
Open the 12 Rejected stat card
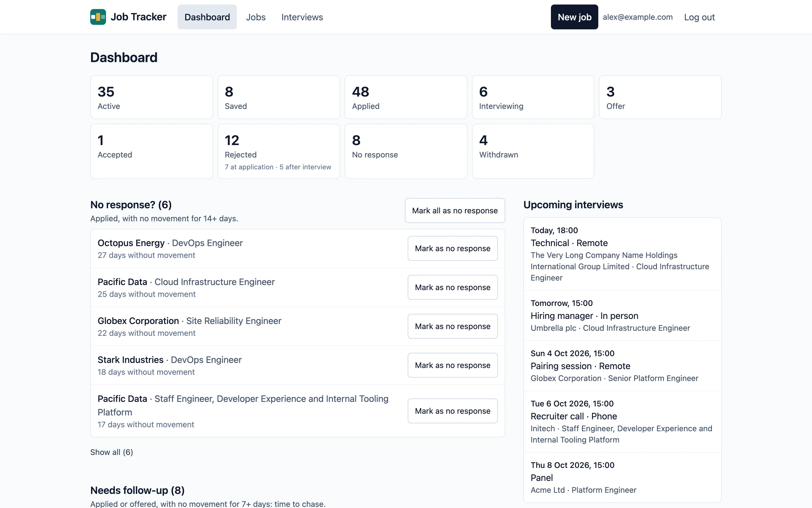279,151
